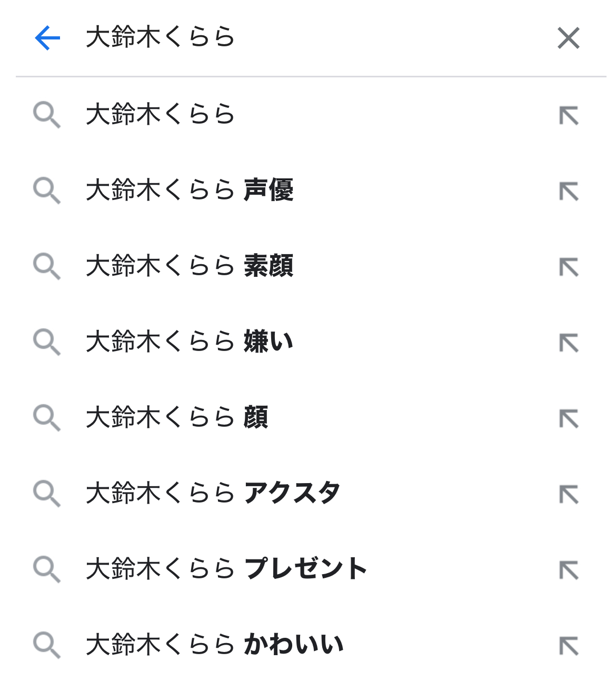Select the 顔 suggestion

177,417
